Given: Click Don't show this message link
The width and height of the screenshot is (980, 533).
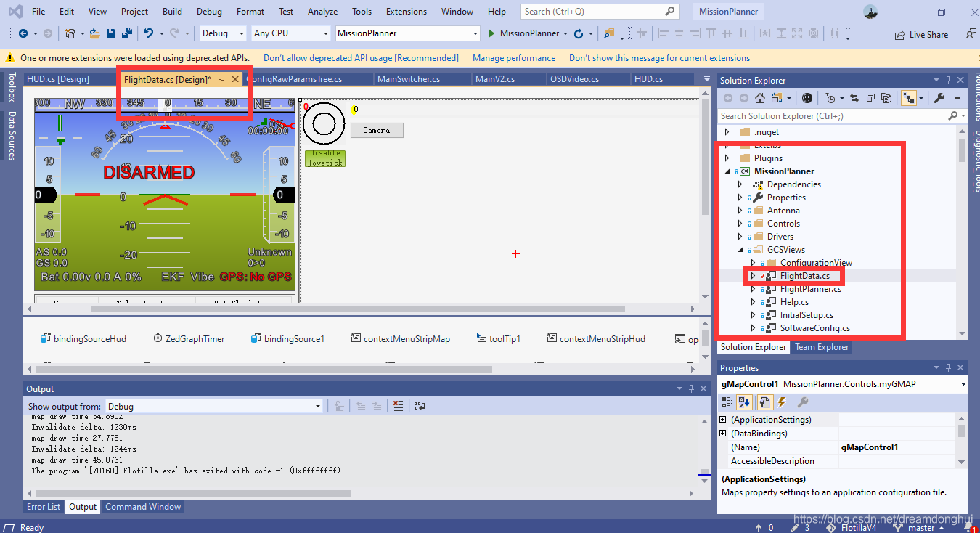Looking at the screenshot, I should point(659,58).
